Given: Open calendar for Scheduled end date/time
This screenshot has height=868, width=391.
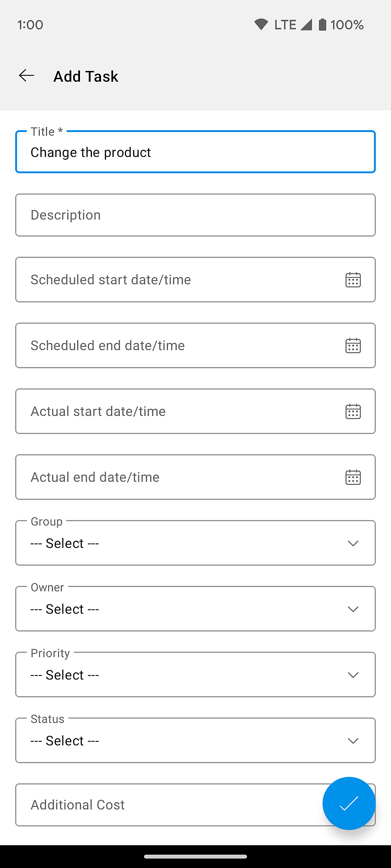Looking at the screenshot, I should (353, 345).
